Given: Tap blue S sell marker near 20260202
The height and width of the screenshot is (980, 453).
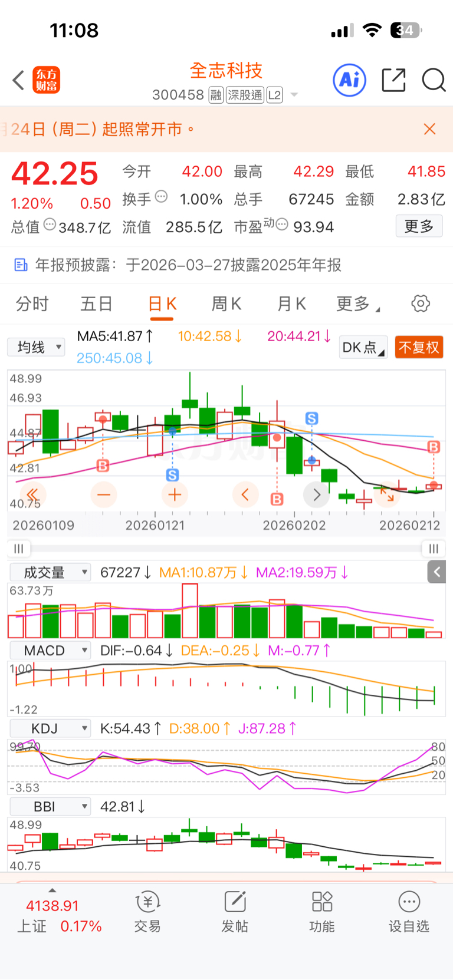Looking at the screenshot, I should point(311,418).
